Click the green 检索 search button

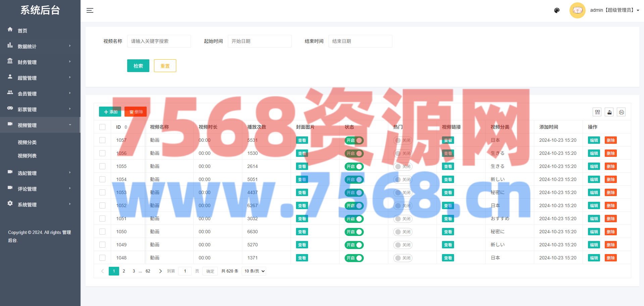point(138,66)
